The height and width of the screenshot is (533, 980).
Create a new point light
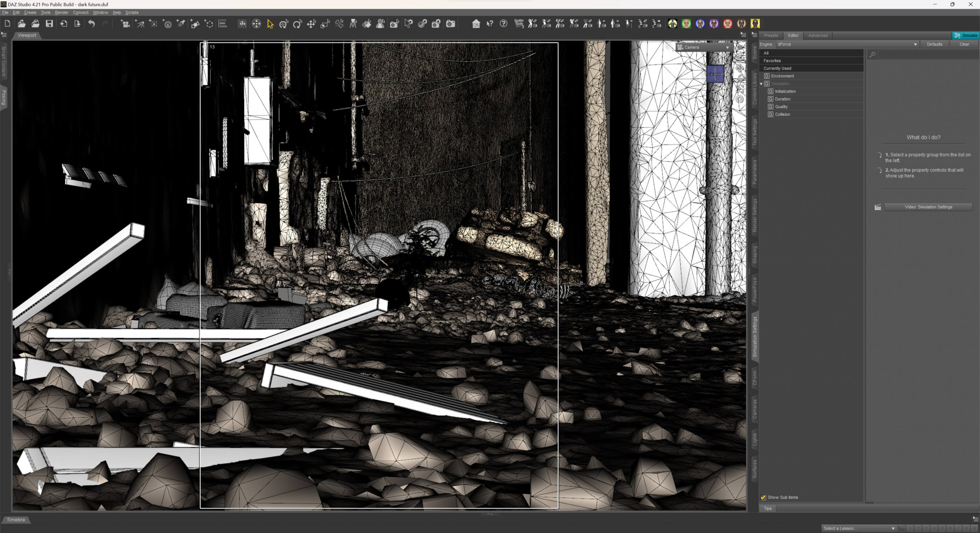tap(153, 23)
